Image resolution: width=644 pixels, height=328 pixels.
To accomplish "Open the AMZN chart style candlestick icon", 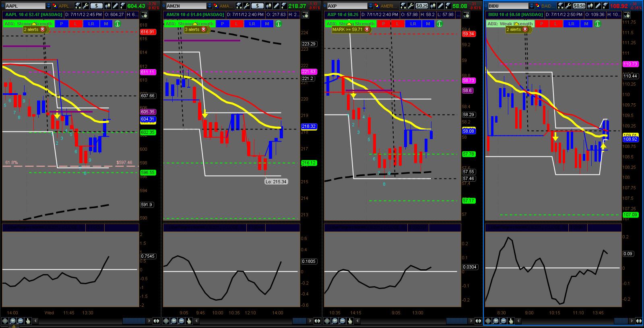I will pos(268,6).
